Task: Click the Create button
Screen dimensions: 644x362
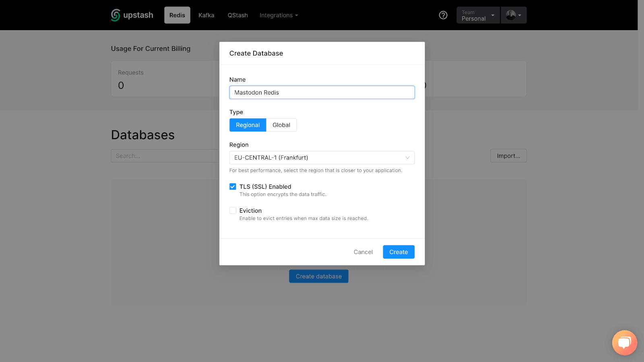Action: click(398, 252)
